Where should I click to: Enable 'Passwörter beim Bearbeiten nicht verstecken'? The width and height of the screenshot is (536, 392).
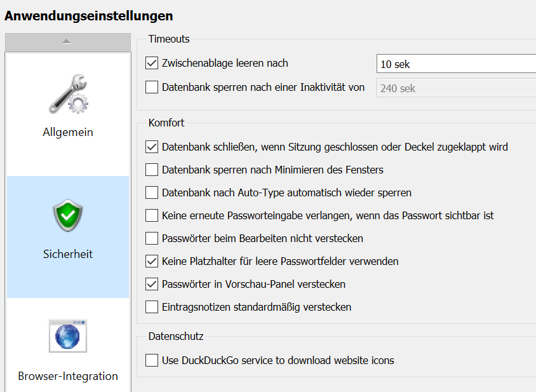[152, 238]
